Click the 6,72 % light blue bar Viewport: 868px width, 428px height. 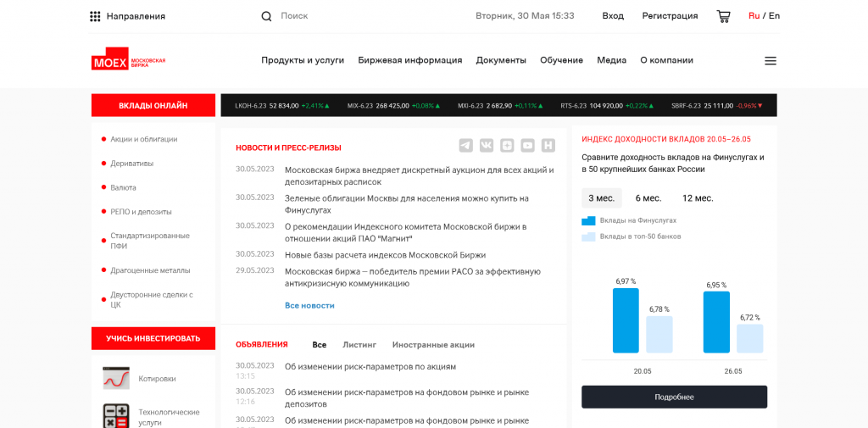tap(749, 338)
